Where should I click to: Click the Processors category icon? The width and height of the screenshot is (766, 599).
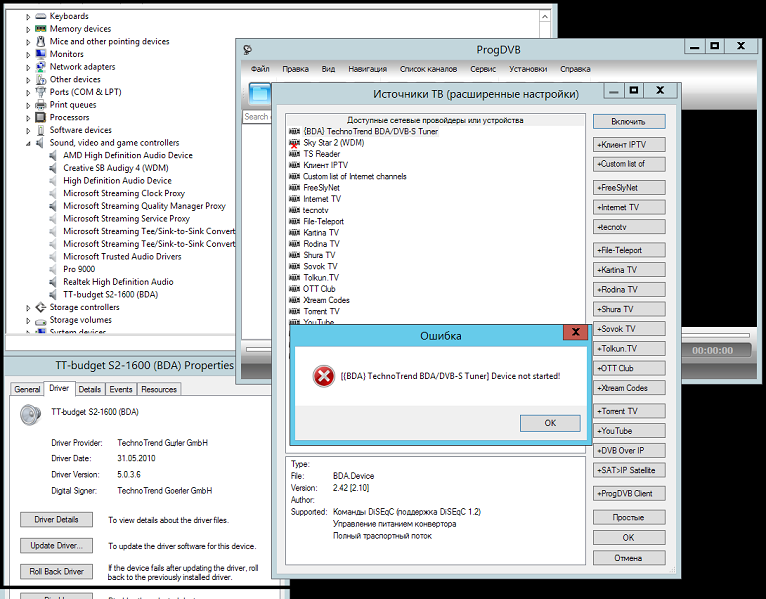(x=42, y=117)
